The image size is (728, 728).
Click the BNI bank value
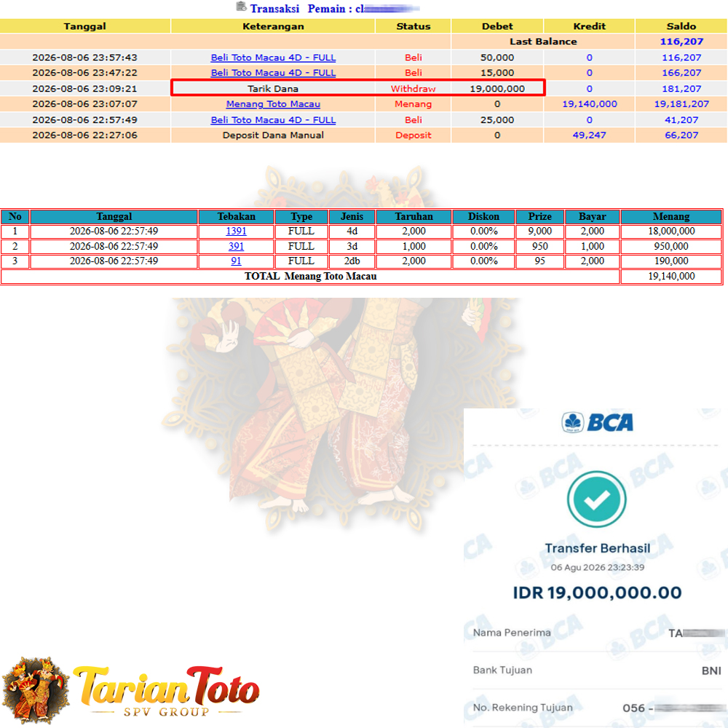[711, 671]
